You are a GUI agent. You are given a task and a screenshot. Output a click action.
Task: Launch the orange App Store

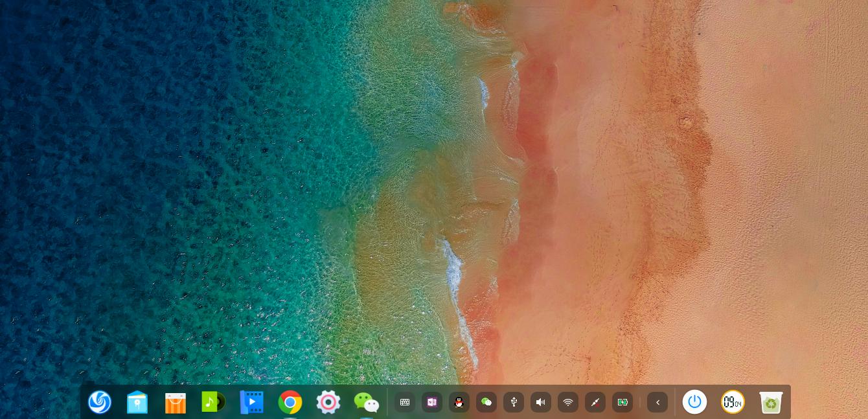click(176, 402)
